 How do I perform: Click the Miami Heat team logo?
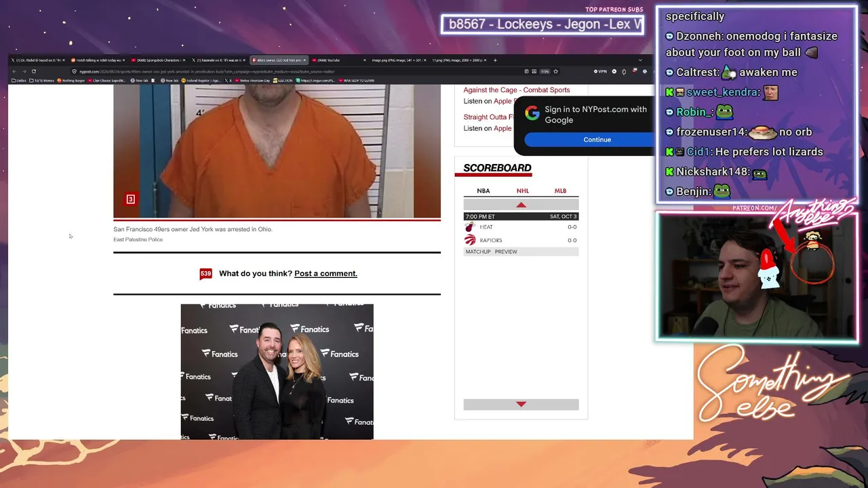click(x=470, y=227)
